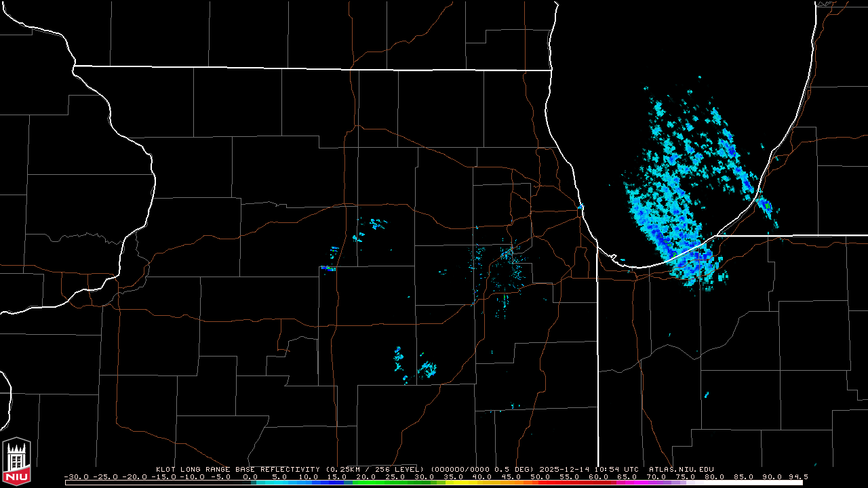Image resolution: width=868 pixels, height=488 pixels.
Task: Click the -30.0 label on the scale
Action: pyautogui.click(x=76, y=476)
